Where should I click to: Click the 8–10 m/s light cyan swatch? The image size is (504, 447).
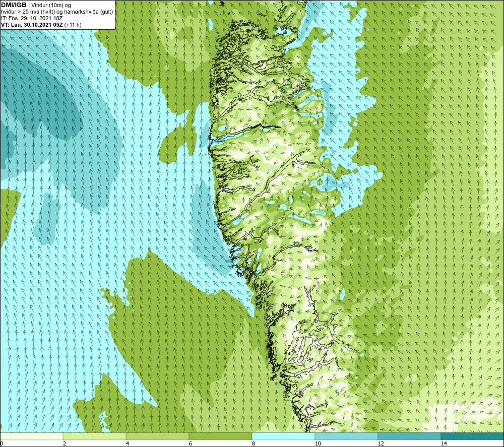(x=283, y=436)
